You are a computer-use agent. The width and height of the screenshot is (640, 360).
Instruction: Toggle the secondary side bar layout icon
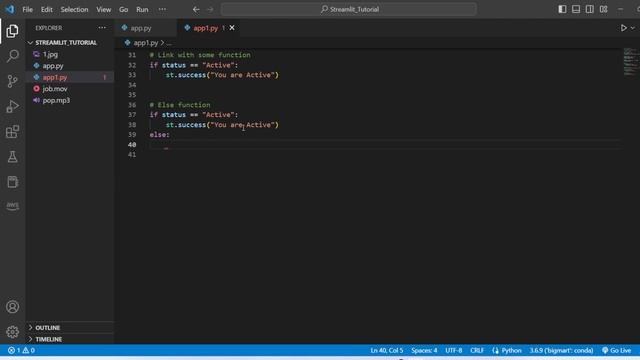[590, 9]
